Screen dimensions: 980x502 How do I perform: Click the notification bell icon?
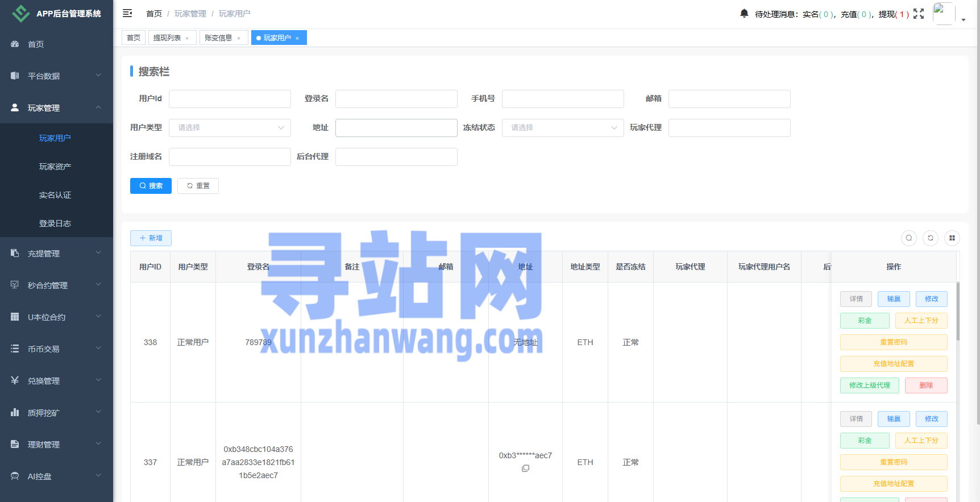pyautogui.click(x=744, y=13)
